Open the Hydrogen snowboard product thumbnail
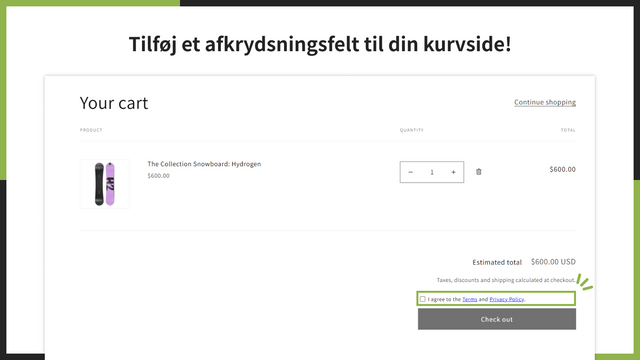Viewport: 640px width, 360px height. click(x=104, y=184)
